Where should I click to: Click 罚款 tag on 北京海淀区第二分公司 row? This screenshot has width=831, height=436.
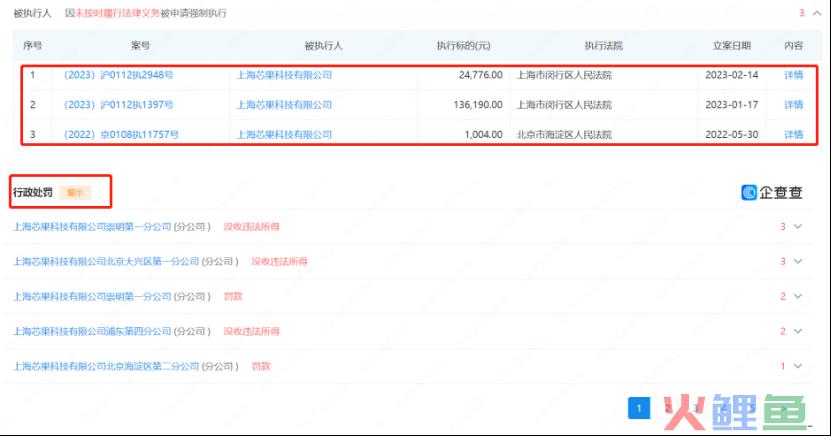[261, 366]
